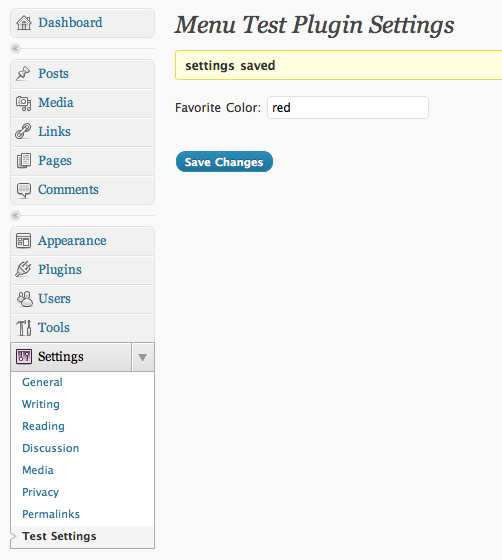
Task: Collapse the menu section below Dashboard
Action: point(15,48)
